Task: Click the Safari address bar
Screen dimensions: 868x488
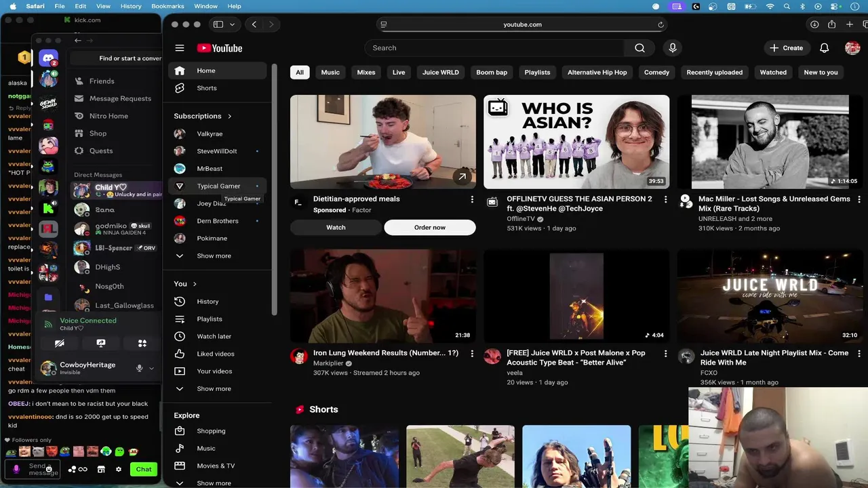Action: point(522,24)
